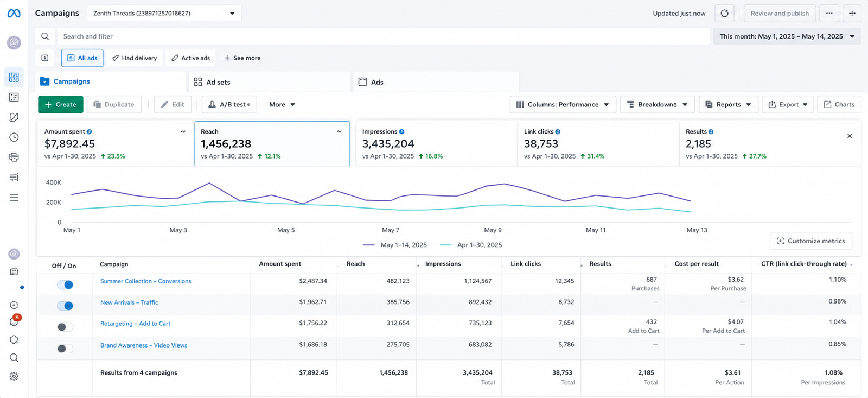This screenshot has height=398, width=868.
Task: Click Review and publish
Action: click(x=780, y=14)
